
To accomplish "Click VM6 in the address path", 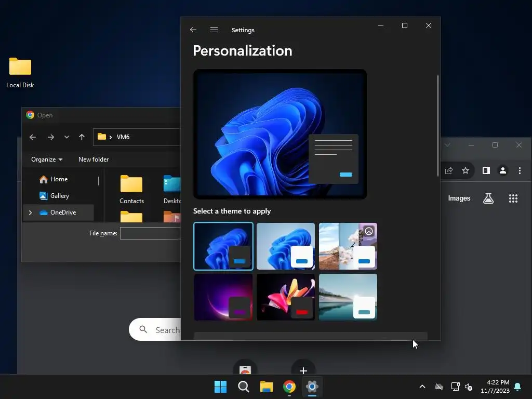I will (x=123, y=137).
